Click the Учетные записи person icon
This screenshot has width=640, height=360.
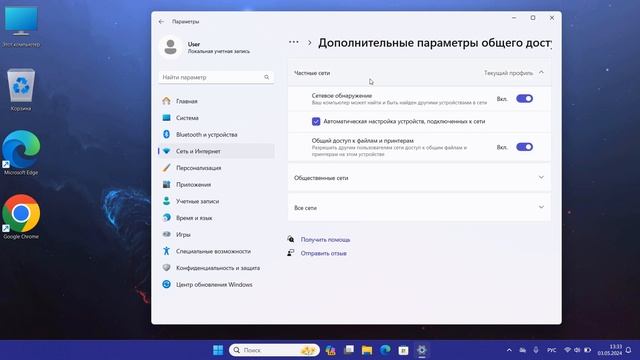point(166,201)
